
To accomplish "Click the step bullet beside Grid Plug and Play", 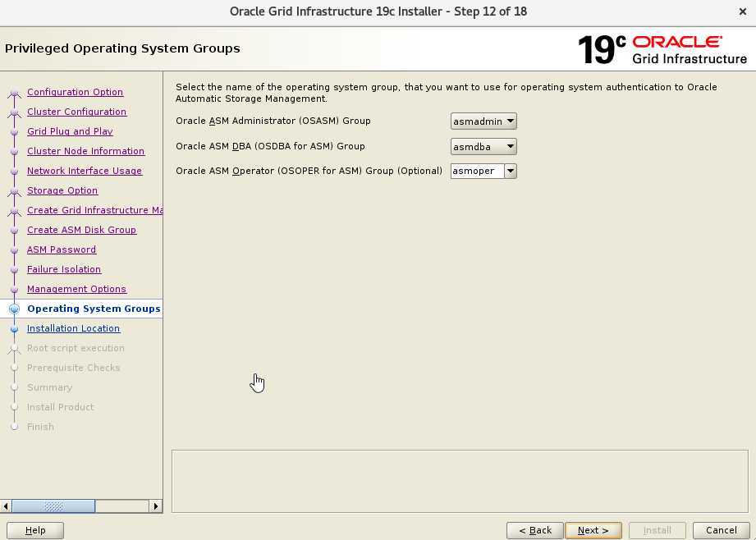I will (x=15, y=131).
